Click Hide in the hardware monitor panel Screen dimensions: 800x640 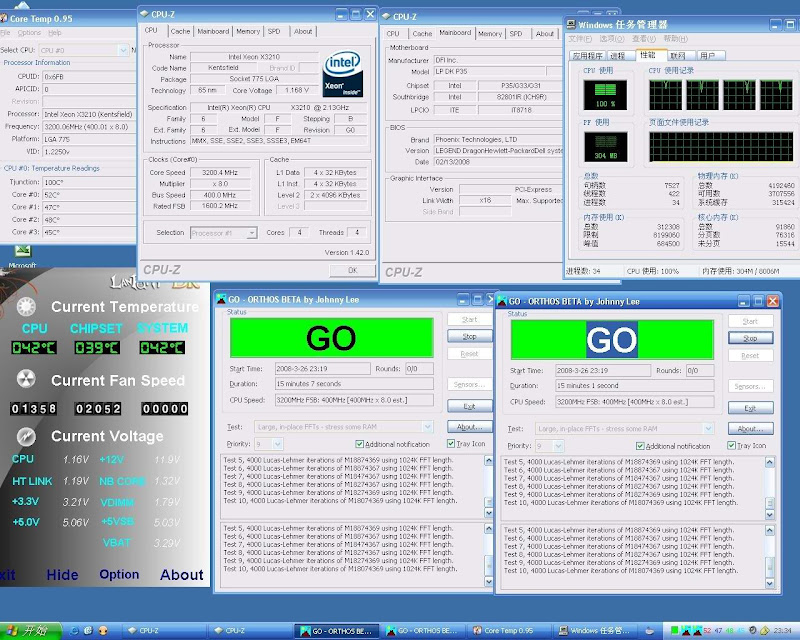coord(62,575)
